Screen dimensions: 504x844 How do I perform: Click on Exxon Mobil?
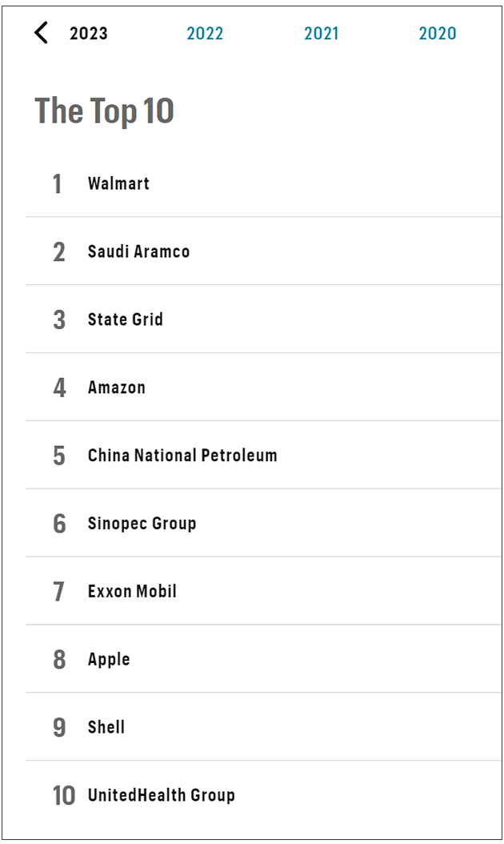pyautogui.click(x=132, y=592)
